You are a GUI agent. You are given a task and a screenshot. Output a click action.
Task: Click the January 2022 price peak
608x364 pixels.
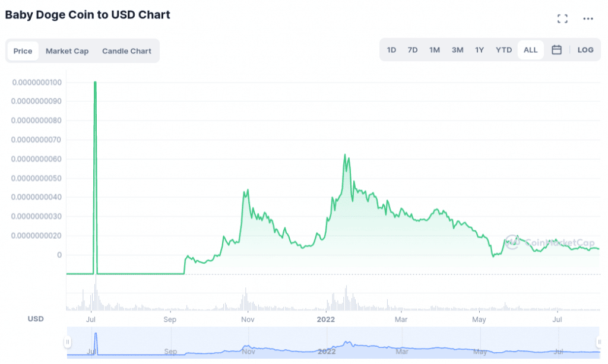point(345,155)
